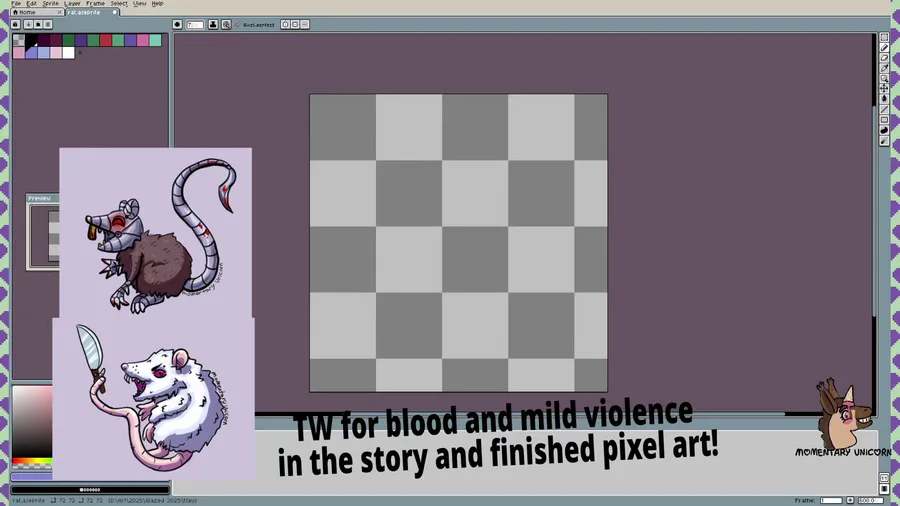
Task: Switch to the rat.aseprite tab
Action: click(92, 12)
